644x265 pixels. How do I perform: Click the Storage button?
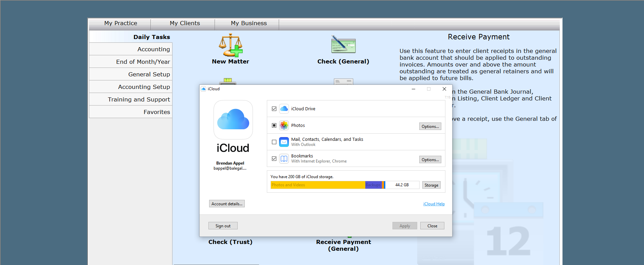pyautogui.click(x=431, y=185)
